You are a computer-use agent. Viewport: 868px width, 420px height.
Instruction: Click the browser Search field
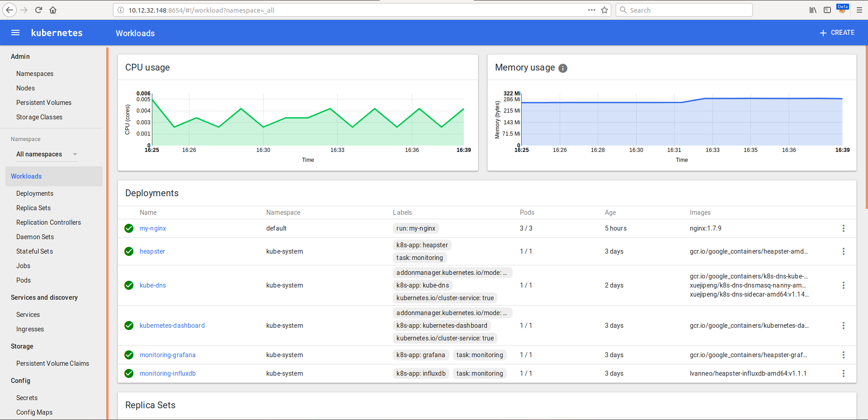[x=684, y=10]
